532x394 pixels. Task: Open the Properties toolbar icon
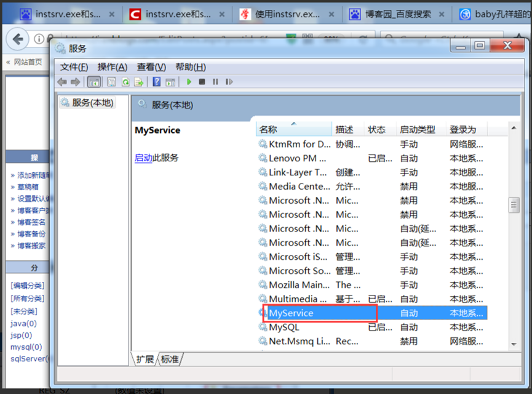pos(111,82)
